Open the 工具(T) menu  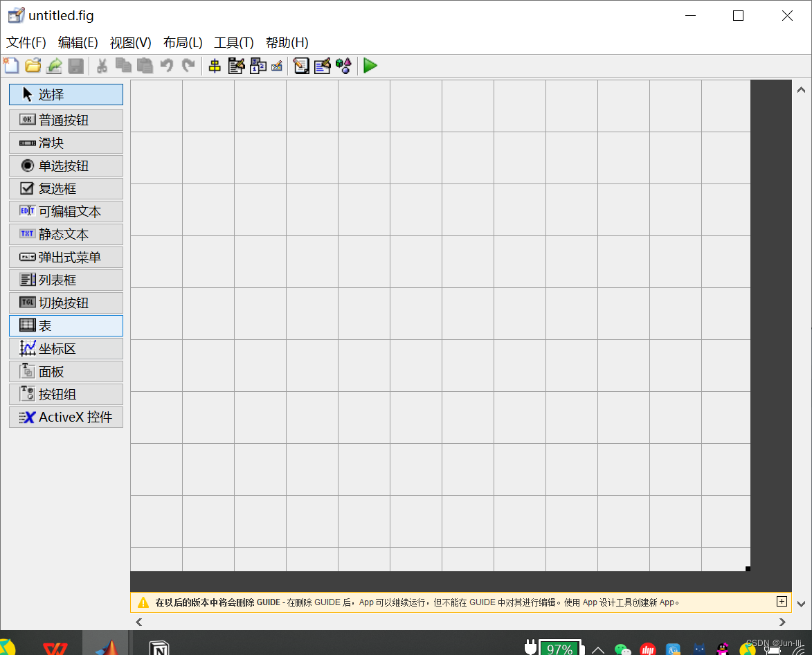233,42
